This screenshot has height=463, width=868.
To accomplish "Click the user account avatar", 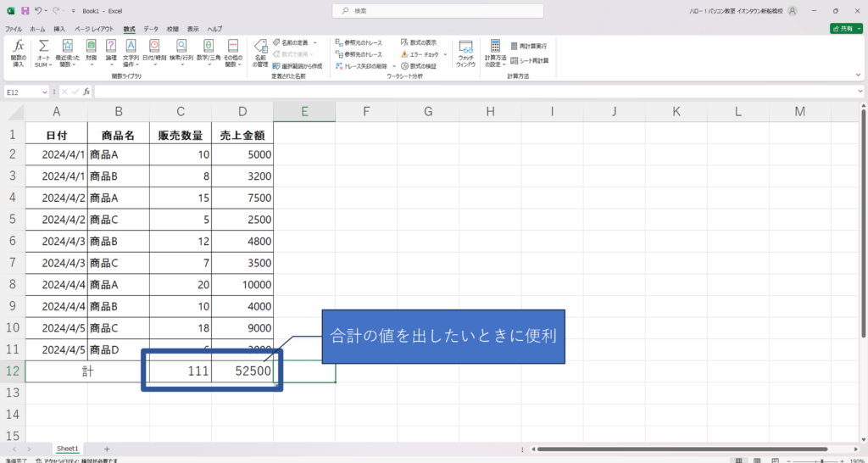I will [793, 10].
